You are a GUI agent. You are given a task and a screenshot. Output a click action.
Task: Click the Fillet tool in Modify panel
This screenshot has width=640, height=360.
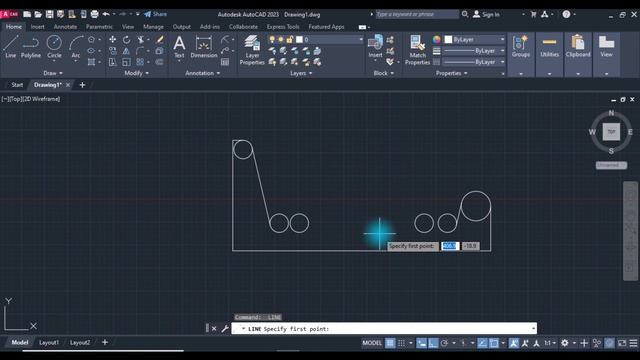pyautogui.click(x=140, y=51)
